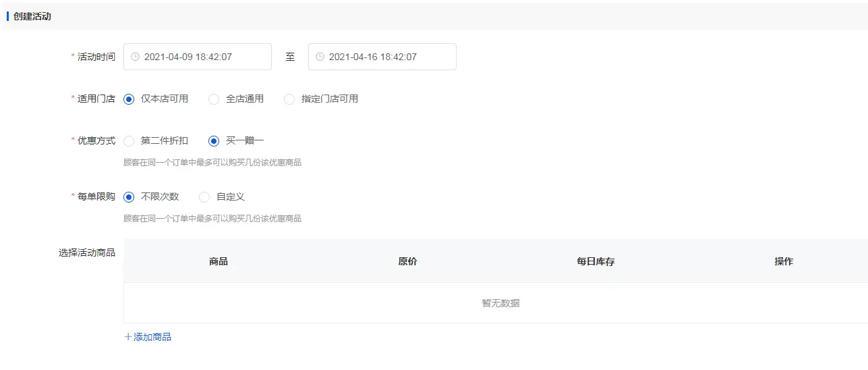868x370 pixels.
Task: Open the start time field 2021-04-09 18:42:07
Action: point(198,57)
